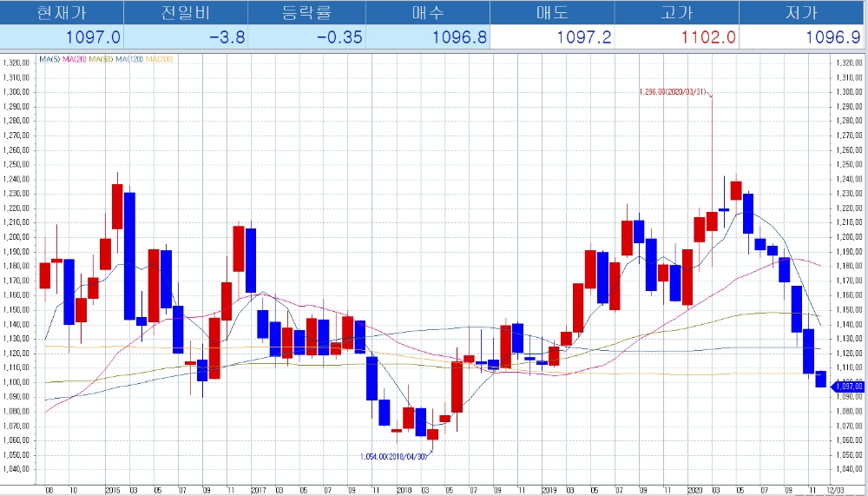Click the MA(5) legend label

tap(49, 59)
